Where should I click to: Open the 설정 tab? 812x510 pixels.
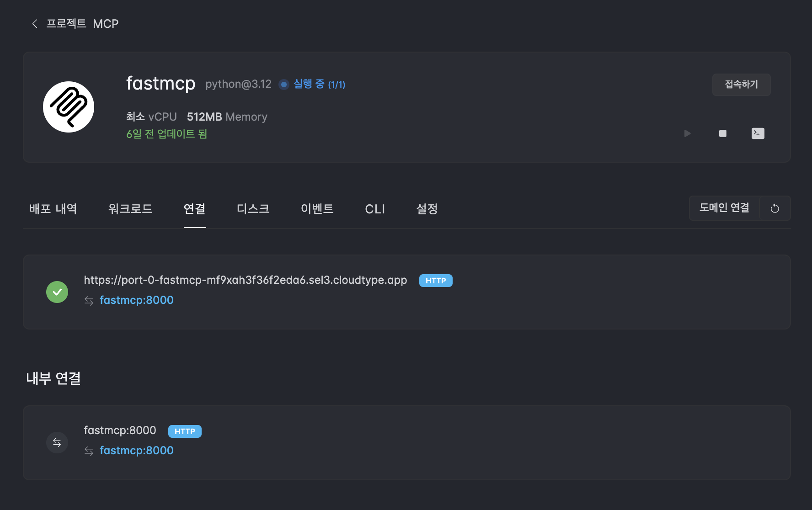click(x=427, y=209)
